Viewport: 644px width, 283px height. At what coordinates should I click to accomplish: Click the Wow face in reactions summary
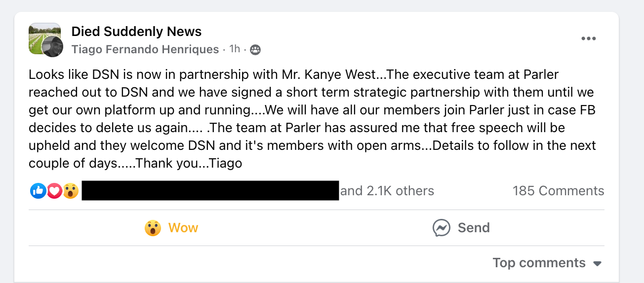(x=71, y=191)
